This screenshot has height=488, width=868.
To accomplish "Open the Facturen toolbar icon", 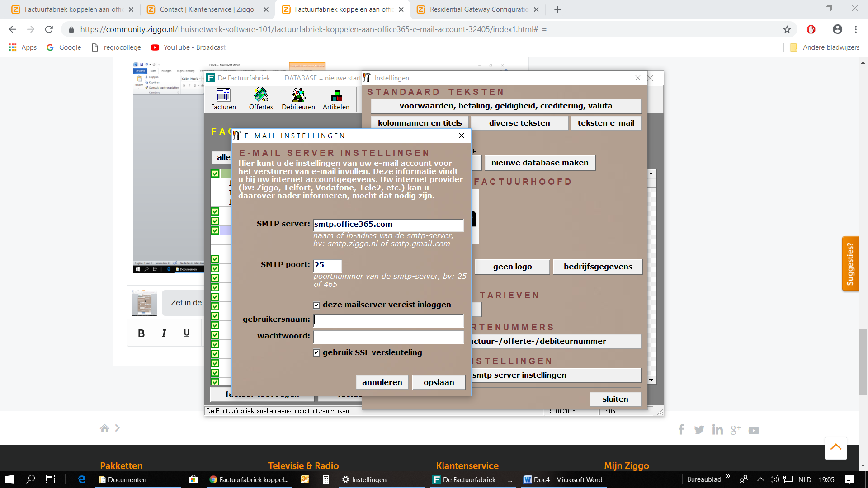I will tap(223, 99).
